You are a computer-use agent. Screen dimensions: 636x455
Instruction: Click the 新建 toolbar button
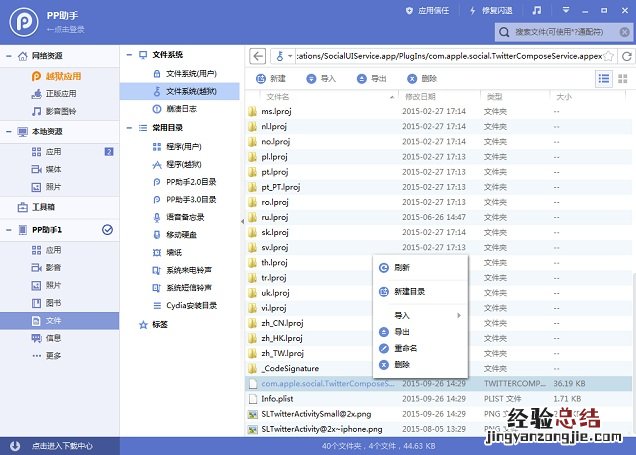(x=271, y=79)
